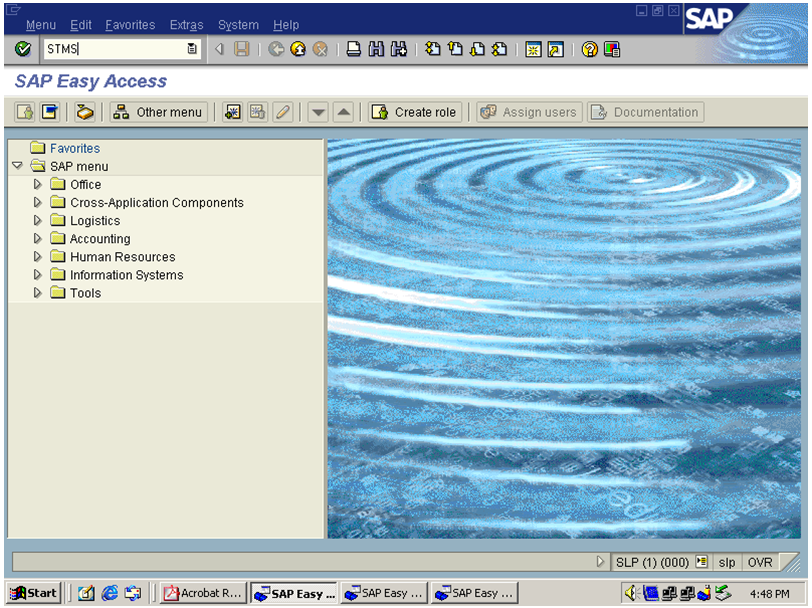Expand the Information Systems folder

pyautogui.click(x=37, y=275)
